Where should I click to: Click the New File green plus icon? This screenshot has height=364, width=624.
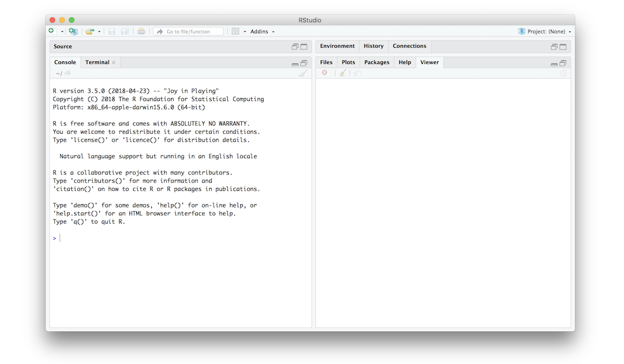pos(51,31)
